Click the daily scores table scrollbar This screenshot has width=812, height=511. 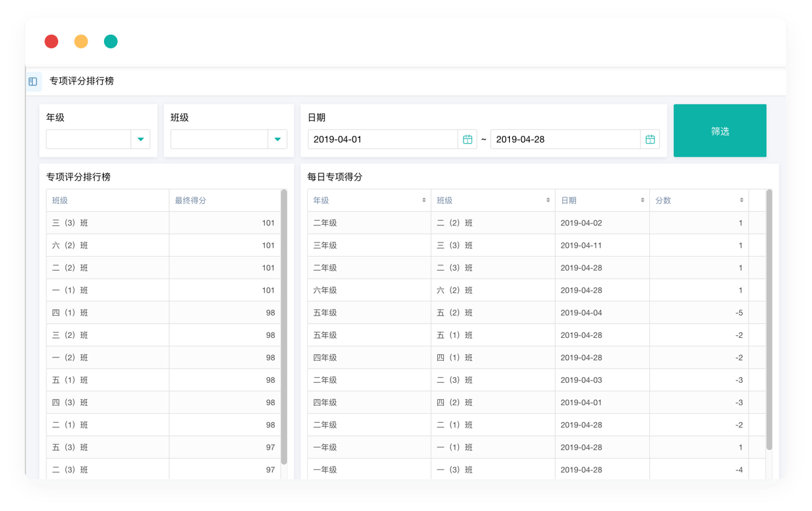pyautogui.click(x=769, y=320)
